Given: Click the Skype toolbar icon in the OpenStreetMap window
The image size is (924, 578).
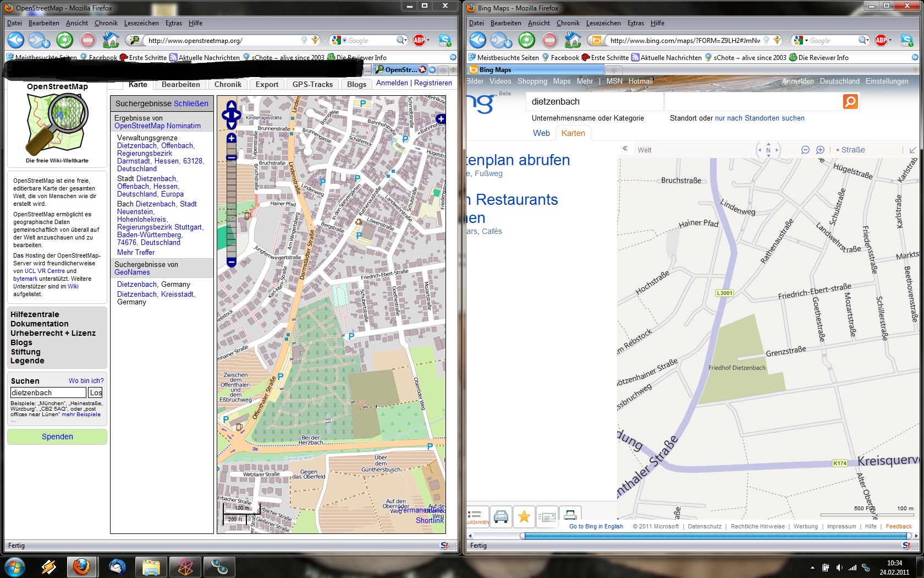Looking at the screenshot, I should 445,40.
